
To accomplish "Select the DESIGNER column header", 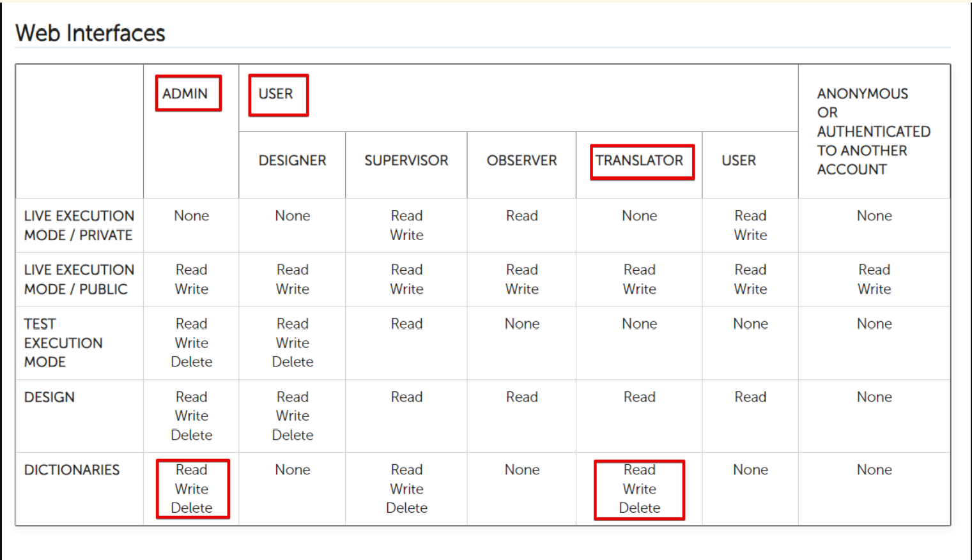I will (292, 160).
